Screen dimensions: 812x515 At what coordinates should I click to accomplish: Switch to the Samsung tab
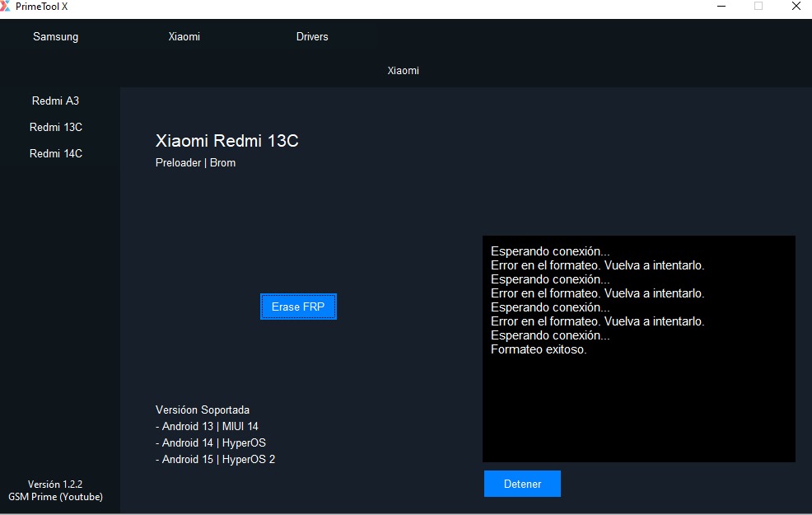pos(55,36)
